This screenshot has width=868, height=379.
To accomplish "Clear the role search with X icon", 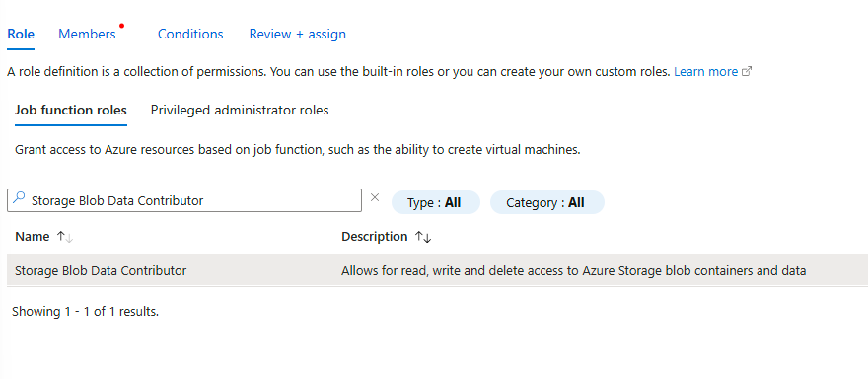I will click(x=375, y=197).
